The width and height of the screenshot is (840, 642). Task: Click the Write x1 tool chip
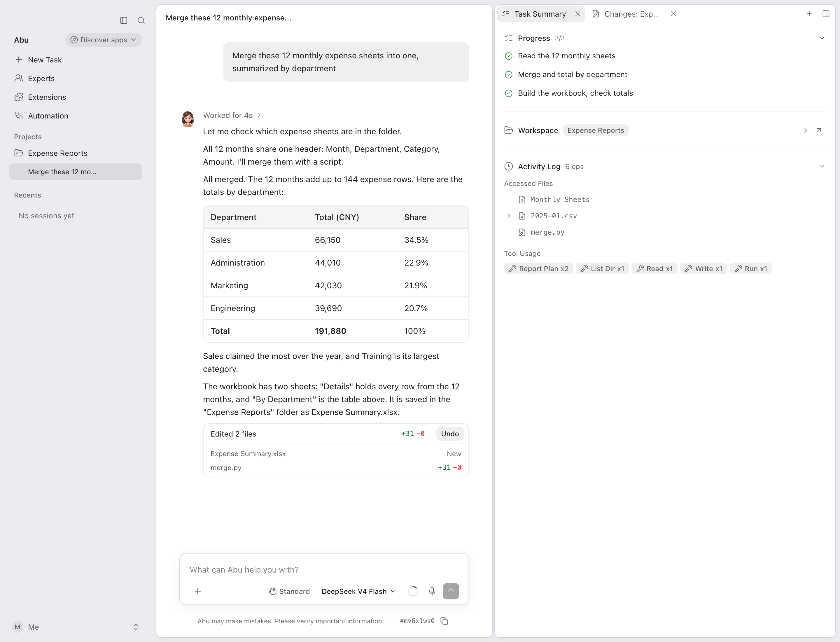pos(703,269)
